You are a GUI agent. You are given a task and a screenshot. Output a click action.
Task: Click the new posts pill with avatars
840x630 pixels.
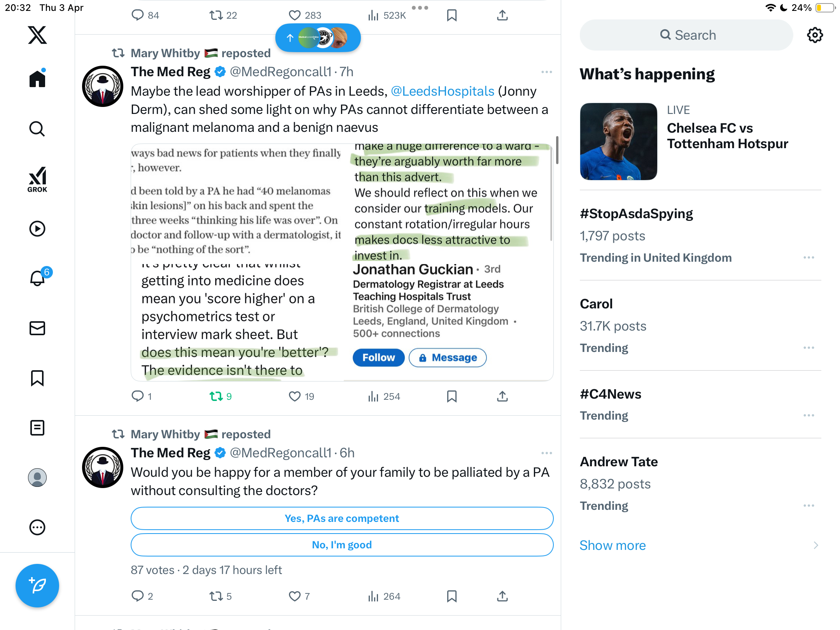(318, 38)
